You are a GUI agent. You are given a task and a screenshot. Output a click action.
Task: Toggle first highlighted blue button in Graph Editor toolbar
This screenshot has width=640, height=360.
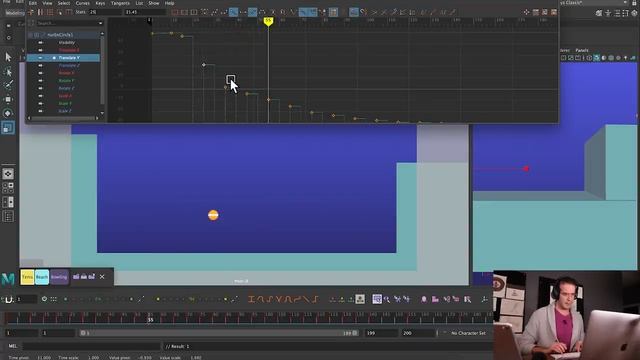233,12
